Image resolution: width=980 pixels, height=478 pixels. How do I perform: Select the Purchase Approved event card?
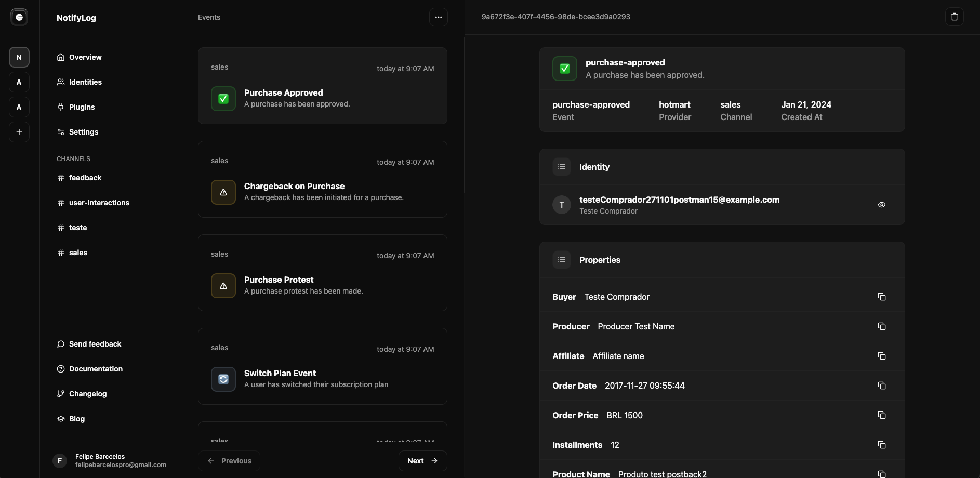coord(323,86)
